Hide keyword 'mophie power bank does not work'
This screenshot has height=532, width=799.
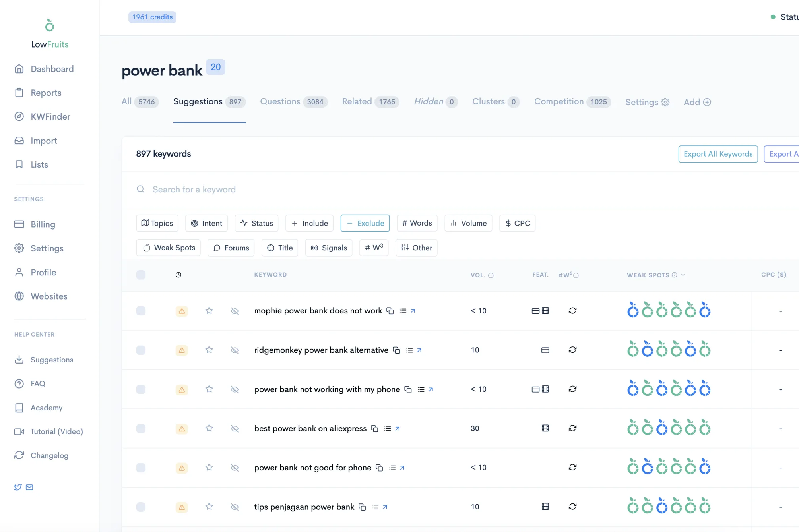(235, 311)
